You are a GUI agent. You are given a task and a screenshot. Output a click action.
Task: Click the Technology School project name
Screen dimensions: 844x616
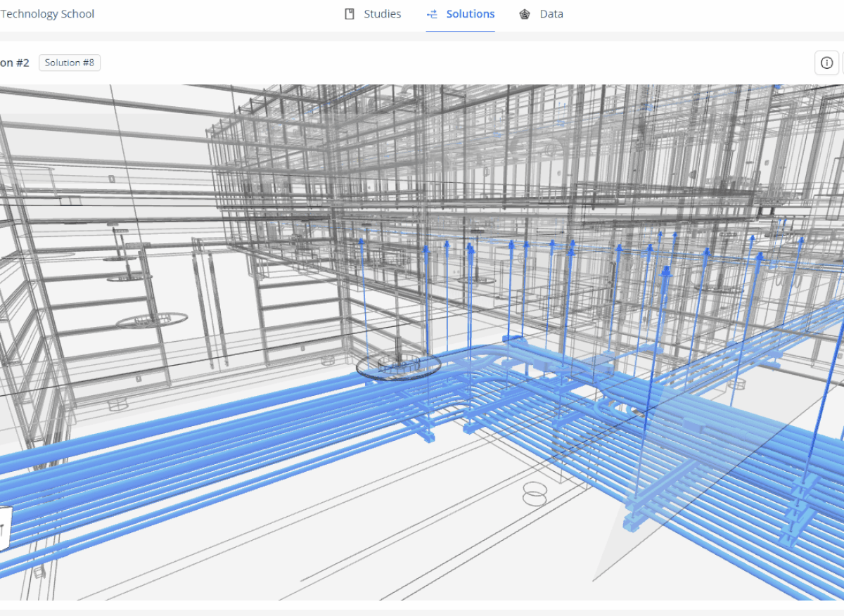click(47, 14)
